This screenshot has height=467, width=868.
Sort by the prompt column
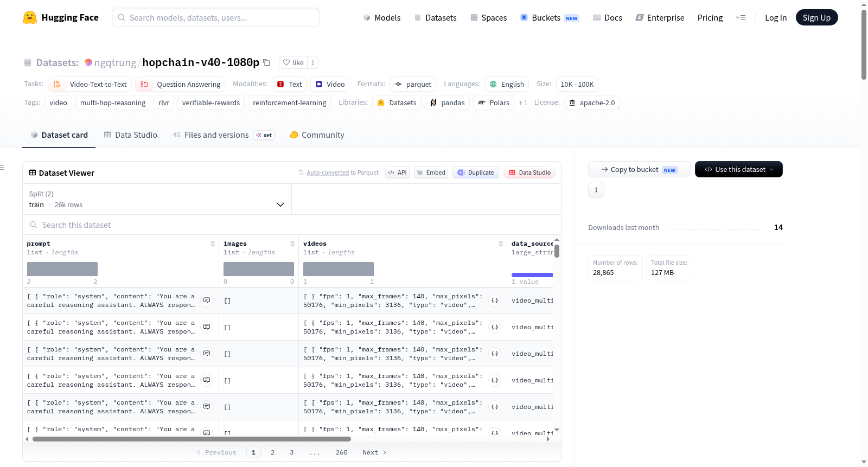click(x=213, y=244)
